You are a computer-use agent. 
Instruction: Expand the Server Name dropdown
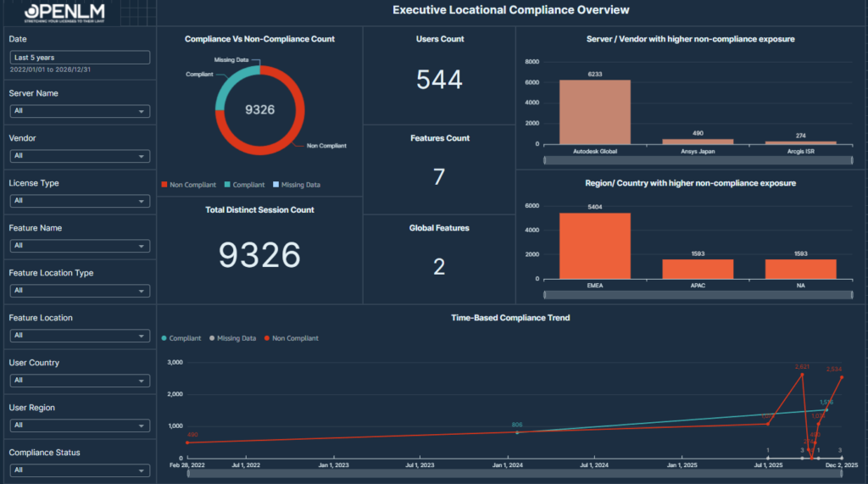click(80, 111)
